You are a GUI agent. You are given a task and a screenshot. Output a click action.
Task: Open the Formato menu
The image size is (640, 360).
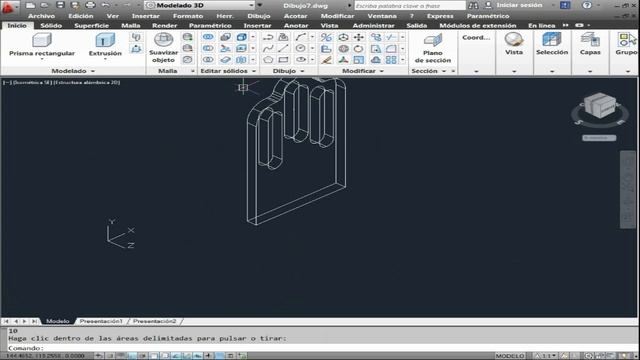[x=188, y=16]
